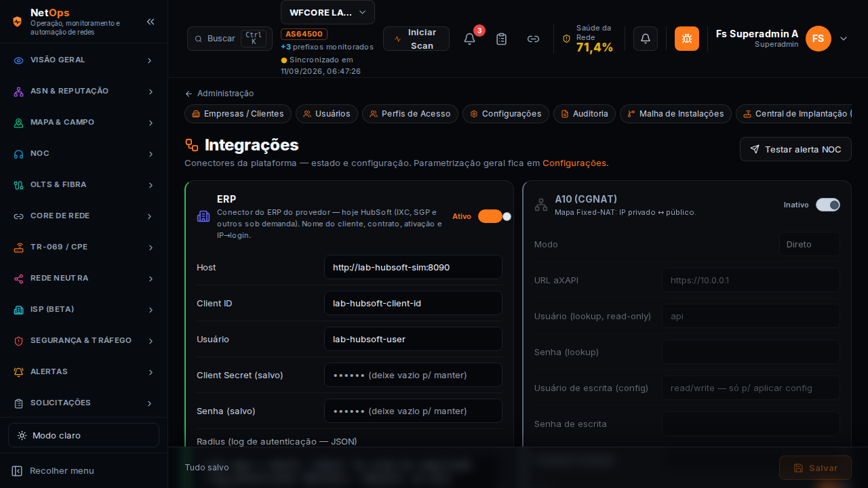Image resolution: width=868 pixels, height=488 pixels.
Task: Click the Salvar button
Action: click(815, 468)
